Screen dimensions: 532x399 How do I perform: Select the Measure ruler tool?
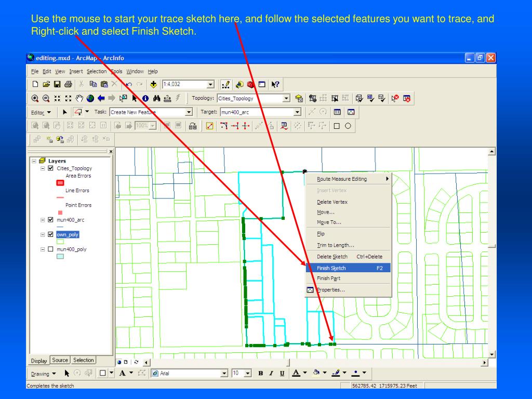[167, 98]
